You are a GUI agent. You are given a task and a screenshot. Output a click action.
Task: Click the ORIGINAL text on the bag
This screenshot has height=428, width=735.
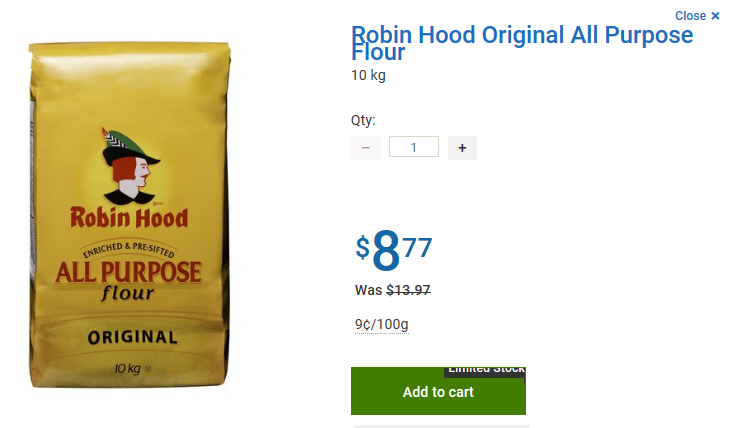point(132,338)
